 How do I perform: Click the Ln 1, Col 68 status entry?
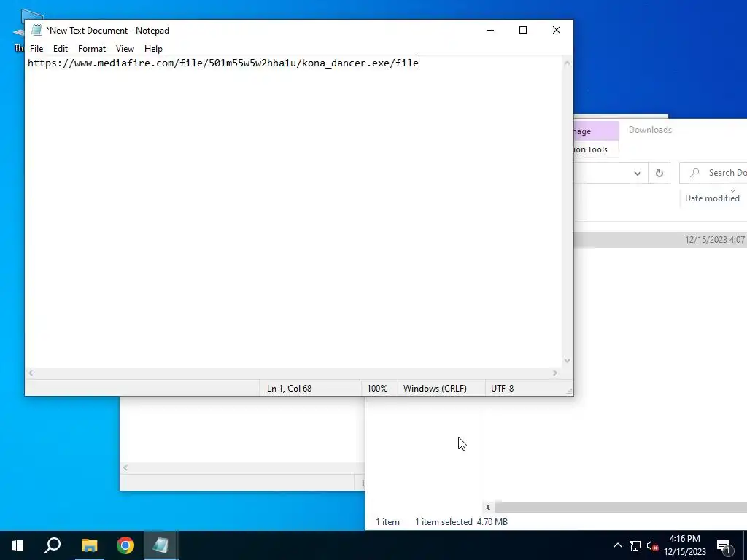289,389
